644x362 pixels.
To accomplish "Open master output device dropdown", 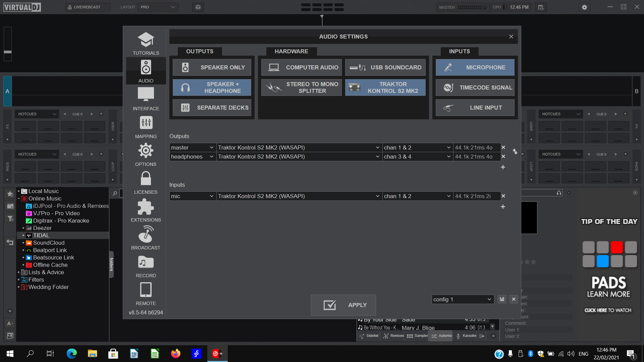I will point(299,147).
